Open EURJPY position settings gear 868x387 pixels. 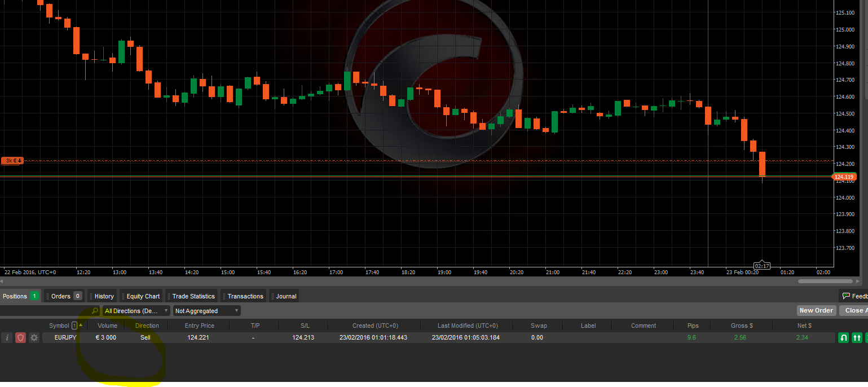(34, 337)
